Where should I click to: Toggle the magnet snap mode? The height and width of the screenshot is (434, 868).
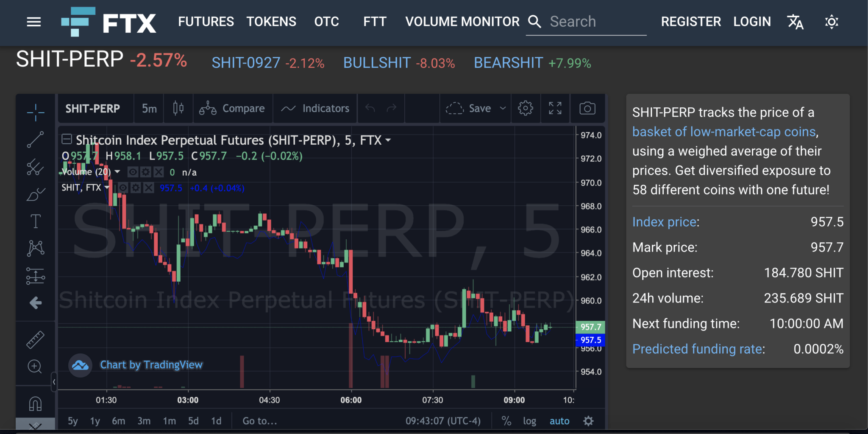pos(36,403)
